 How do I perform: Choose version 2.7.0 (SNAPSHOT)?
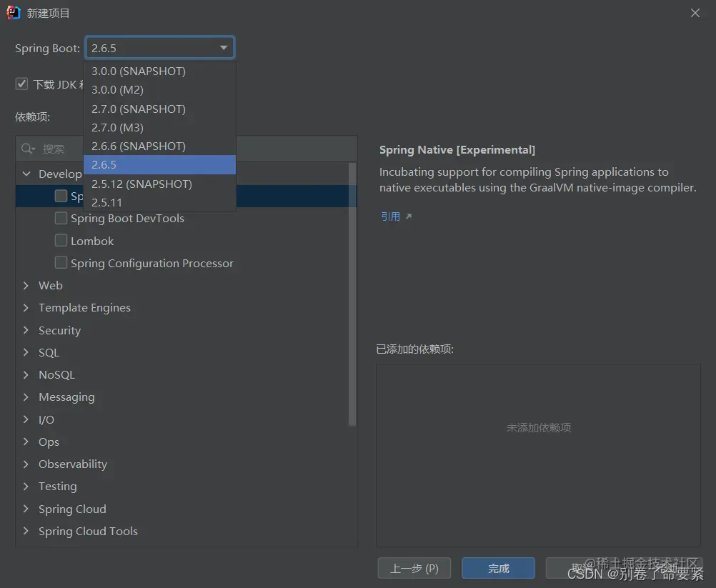click(160, 109)
